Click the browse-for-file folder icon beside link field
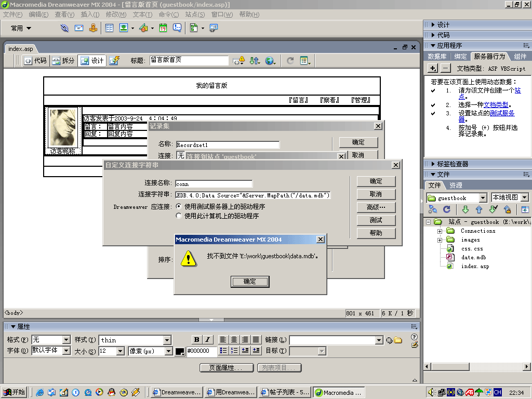This screenshot has width=532, height=399. (x=398, y=340)
